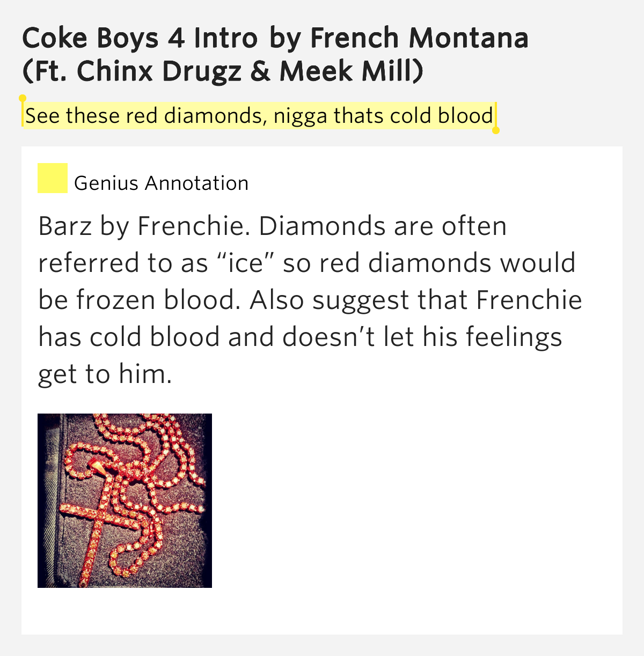This screenshot has height=656, width=644.
Task: Click the yellow highlight end handle dot
Action: coord(496,130)
